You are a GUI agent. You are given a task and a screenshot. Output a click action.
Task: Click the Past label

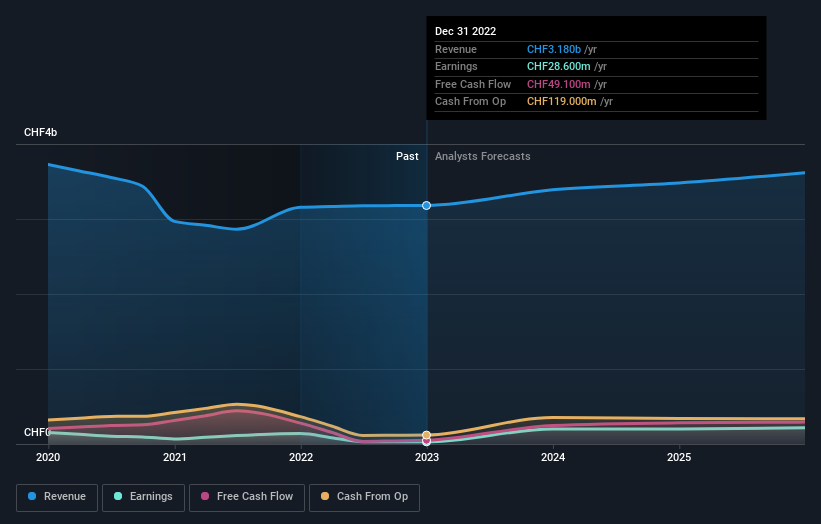[x=407, y=157]
